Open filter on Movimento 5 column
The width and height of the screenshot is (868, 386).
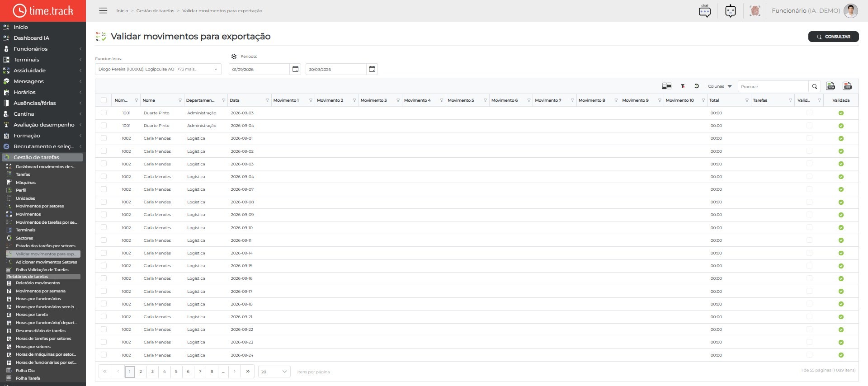(x=485, y=100)
